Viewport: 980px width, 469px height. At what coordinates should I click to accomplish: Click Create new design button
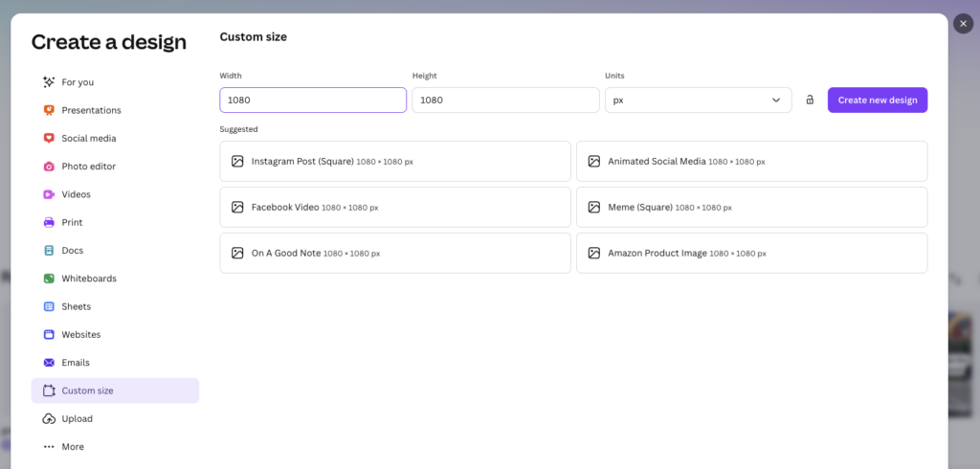(x=877, y=100)
